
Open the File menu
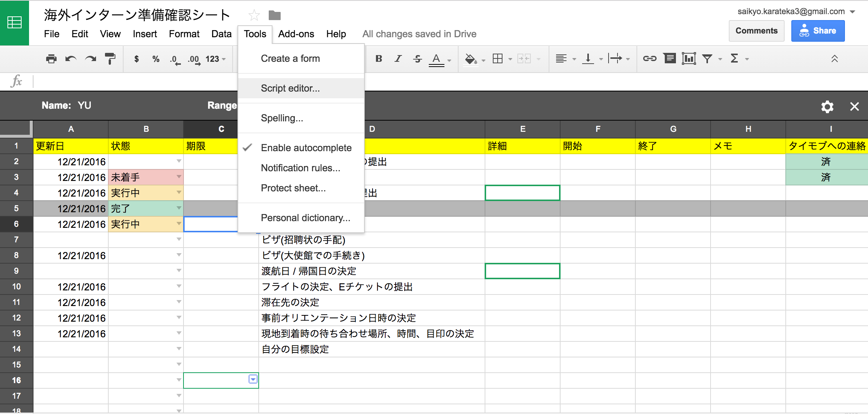pyautogui.click(x=51, y=34)
